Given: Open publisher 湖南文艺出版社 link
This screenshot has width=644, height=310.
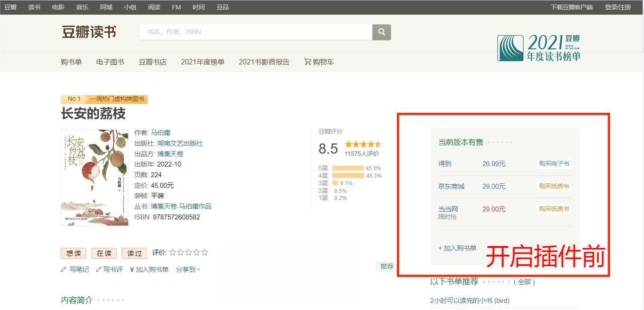Looking at the screenshot, I should point(180,143).
